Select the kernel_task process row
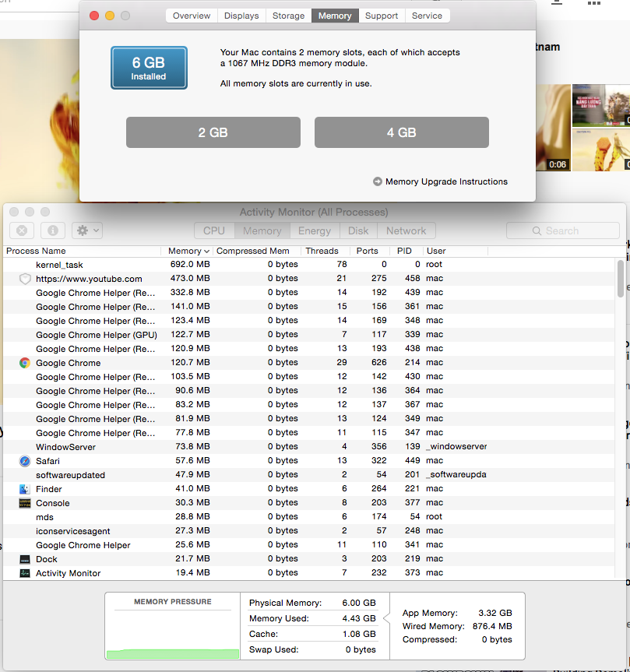This screenshot has width=630, height=672. pyautogui.click(x=308, y=265)
